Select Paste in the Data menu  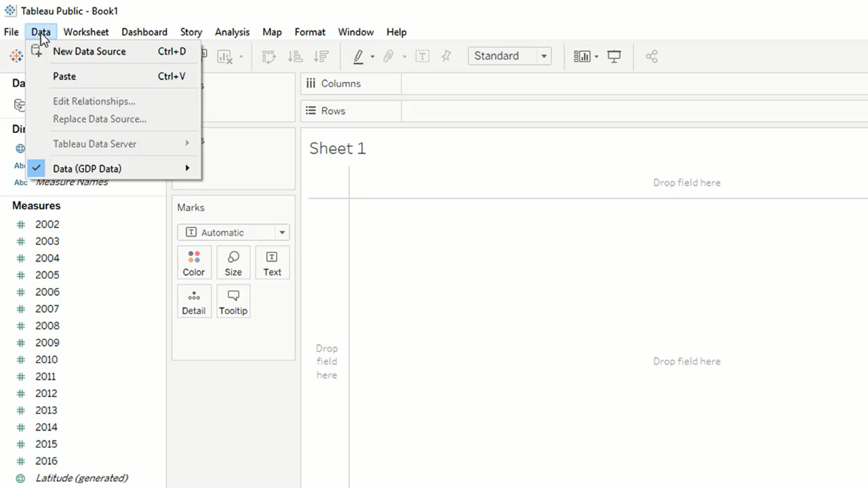[64, 77]
